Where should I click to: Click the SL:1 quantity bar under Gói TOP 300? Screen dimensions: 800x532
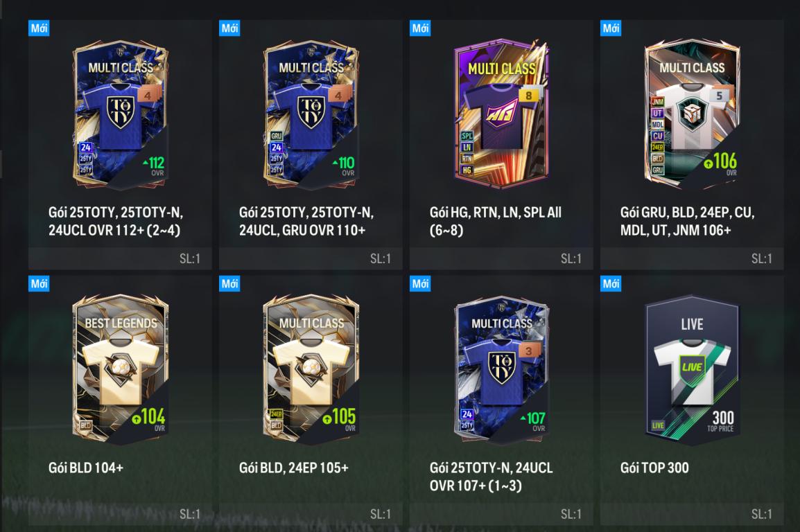click(x=692, y=514)
